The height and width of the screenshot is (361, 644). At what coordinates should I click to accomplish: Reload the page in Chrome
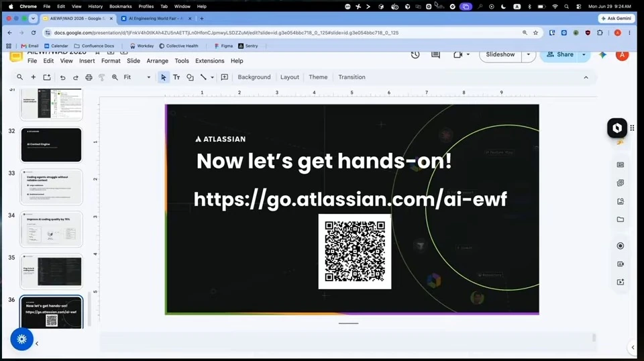(34, 33)
